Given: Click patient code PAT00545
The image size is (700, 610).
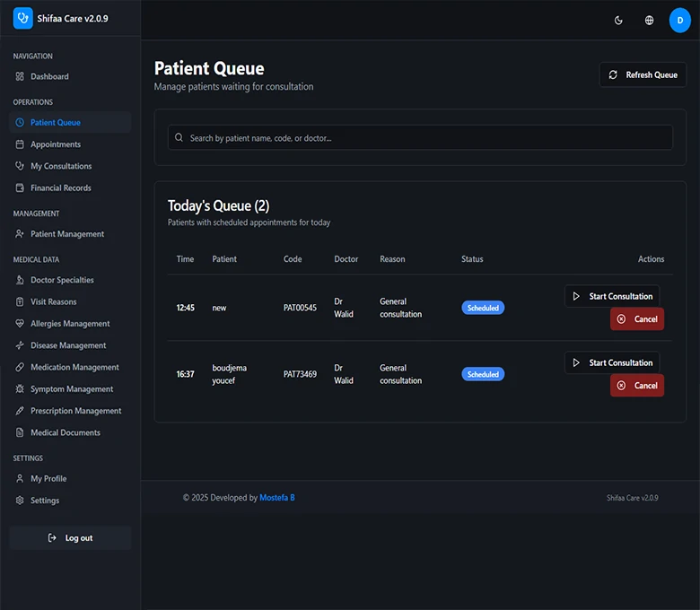Looking at the screenshot, I should pos(300,308).
